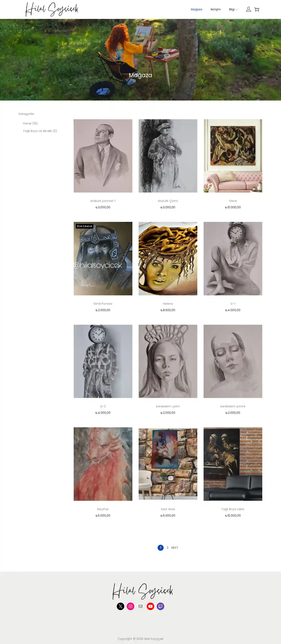Click the email envelope icon
This screenshot has height=644, width=281.
pos(140,606)
